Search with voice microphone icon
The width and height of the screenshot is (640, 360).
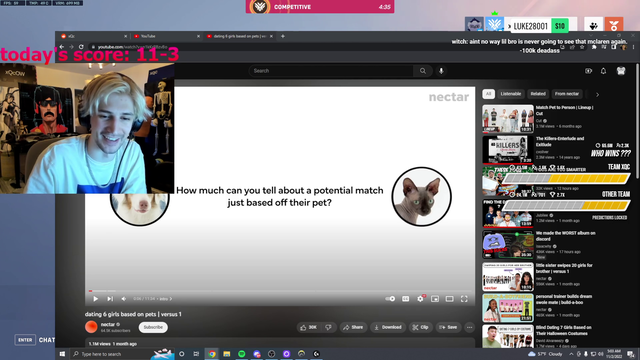tap(441, 71)
